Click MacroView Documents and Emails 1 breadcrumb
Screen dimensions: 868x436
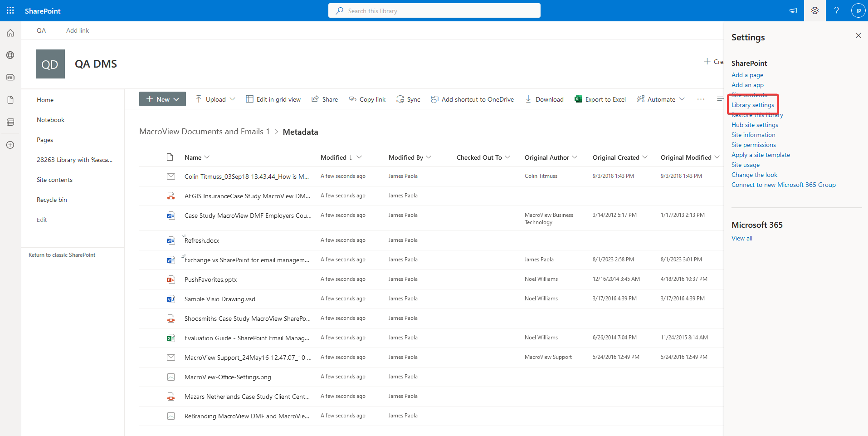click(205, 132)
